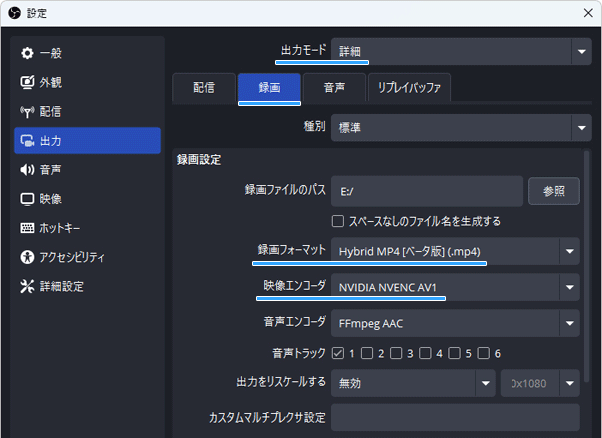Viewport: 602px width, 438px height.
Task: Open the 種別 dropdown showing 標準
Action: coord(461,127)
